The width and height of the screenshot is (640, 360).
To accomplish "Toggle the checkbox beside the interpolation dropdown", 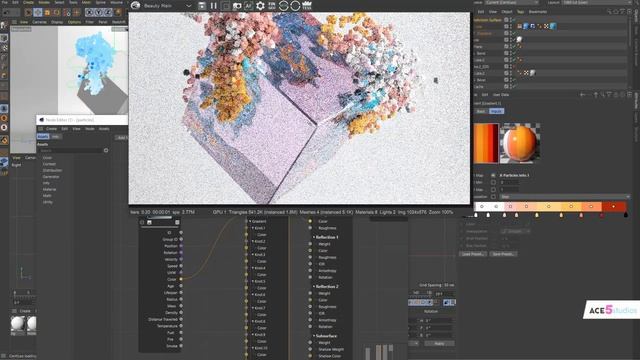I will (x=493, y=197).
